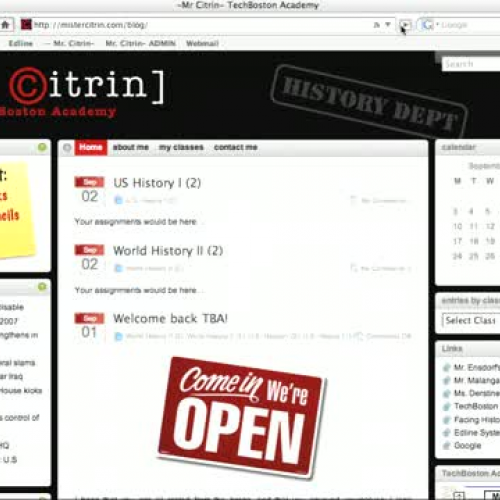
Task: Click the browser Home icon
Action: tap(5, 25)
